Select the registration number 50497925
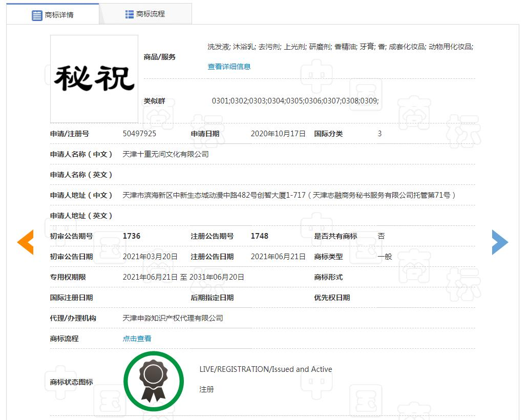The image size is (529, 420). [139, 134]
